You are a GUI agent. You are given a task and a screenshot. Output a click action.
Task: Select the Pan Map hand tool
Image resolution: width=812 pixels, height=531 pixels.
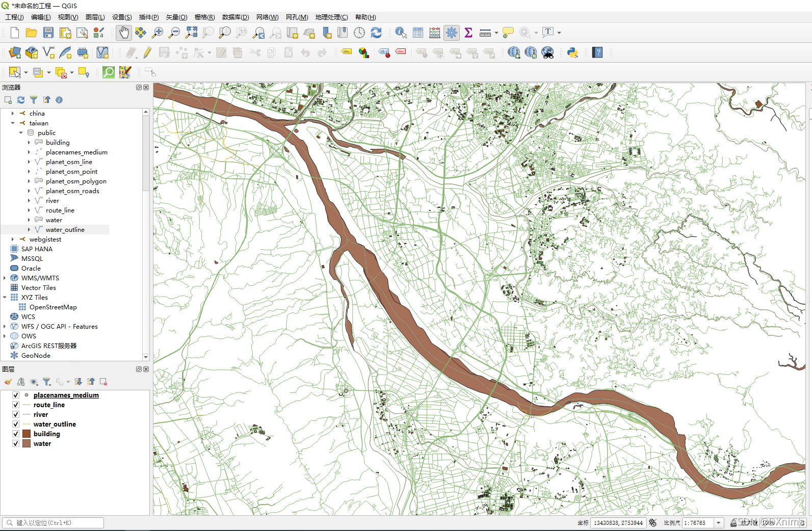[x=124, y=33]
